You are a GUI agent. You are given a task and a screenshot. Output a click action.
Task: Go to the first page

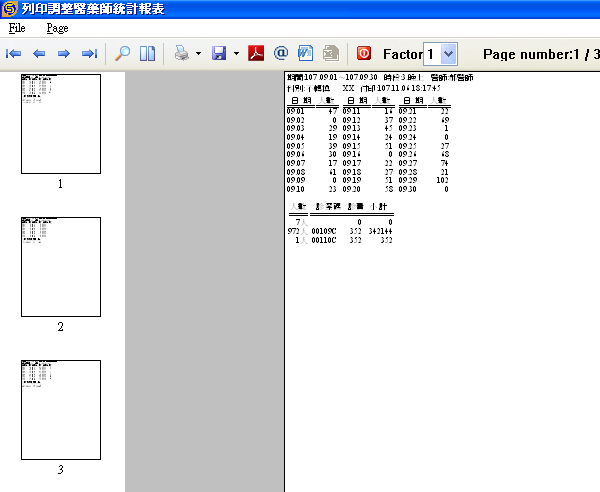point(14,53)
